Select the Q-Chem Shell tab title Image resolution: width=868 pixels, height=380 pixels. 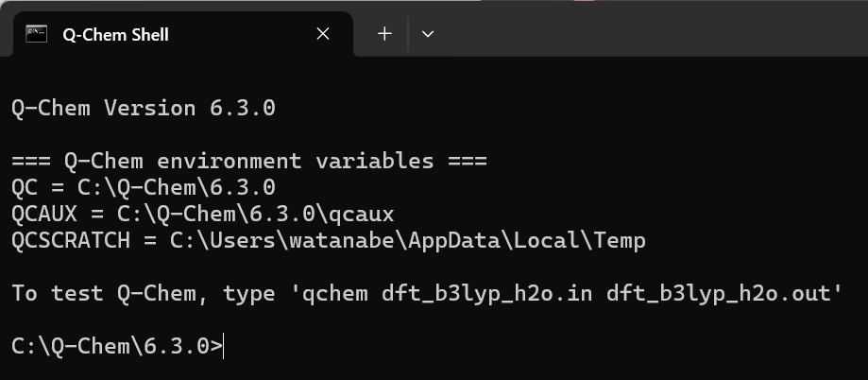coord(115,34)
